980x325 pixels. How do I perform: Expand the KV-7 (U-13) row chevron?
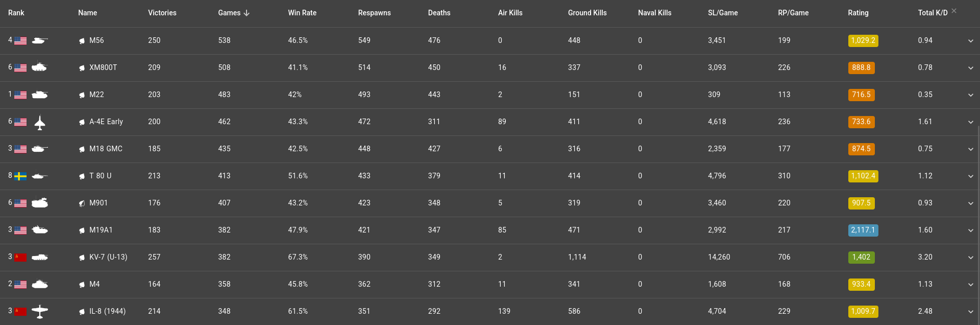click(x=970, y=258)
